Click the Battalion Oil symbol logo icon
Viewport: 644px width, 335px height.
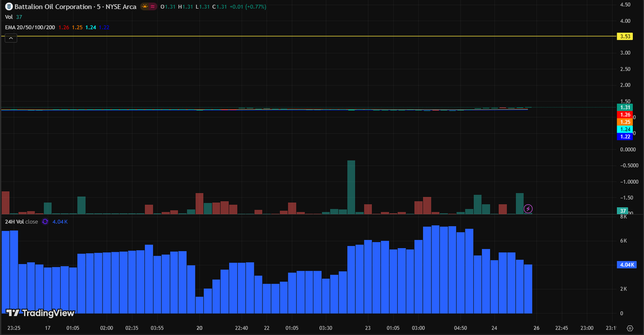point(9,6)
